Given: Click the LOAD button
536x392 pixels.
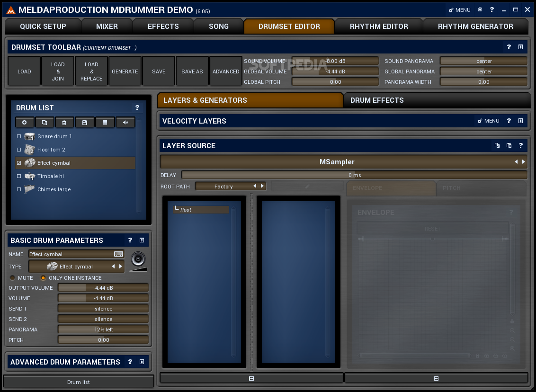Looking at the screenshot, I should tap(24, 71).
